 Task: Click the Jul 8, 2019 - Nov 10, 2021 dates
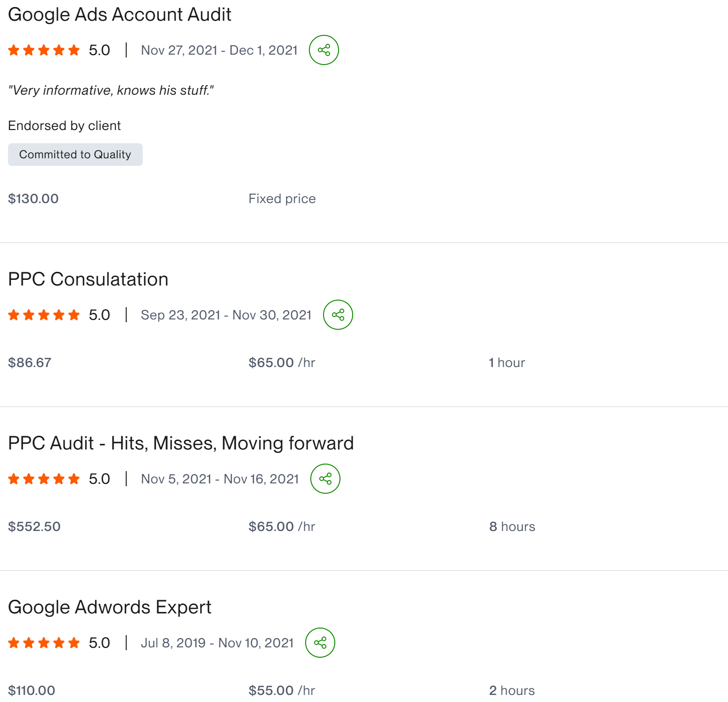(x=217, y=643)
